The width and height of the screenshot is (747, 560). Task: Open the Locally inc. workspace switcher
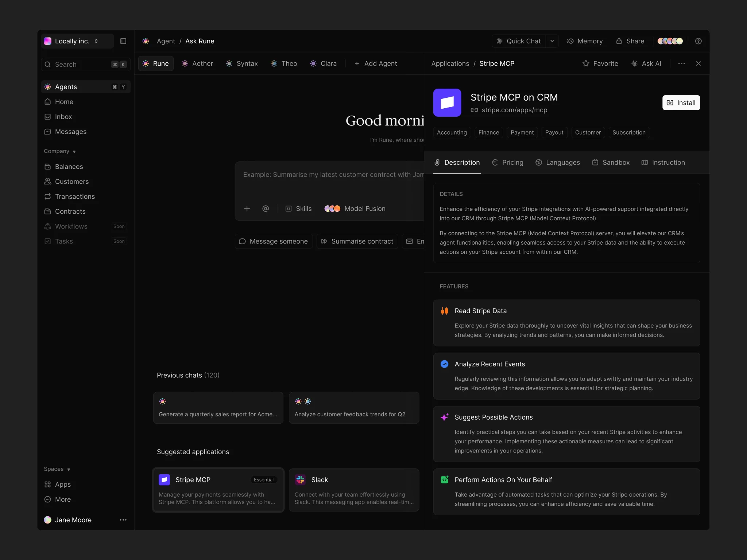(x=77, y=41)
